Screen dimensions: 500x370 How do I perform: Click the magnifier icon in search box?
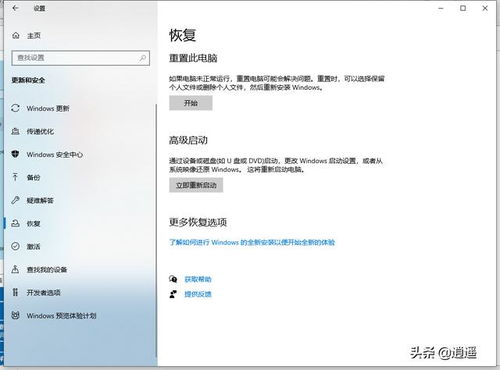click(x=143, y=58)
